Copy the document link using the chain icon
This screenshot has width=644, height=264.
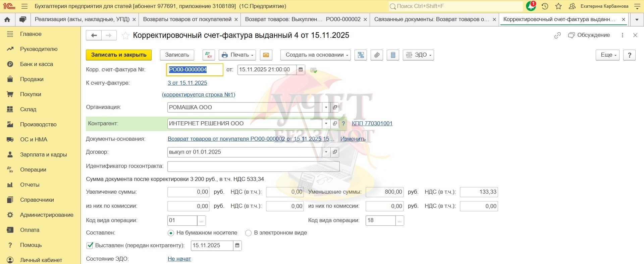[557, 35]
